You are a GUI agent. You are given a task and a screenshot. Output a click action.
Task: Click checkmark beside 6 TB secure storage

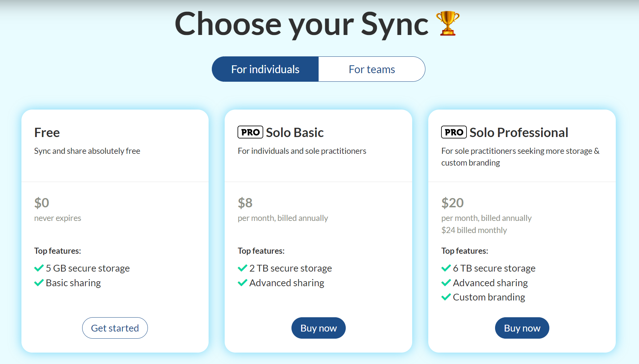tap(446, 268)
